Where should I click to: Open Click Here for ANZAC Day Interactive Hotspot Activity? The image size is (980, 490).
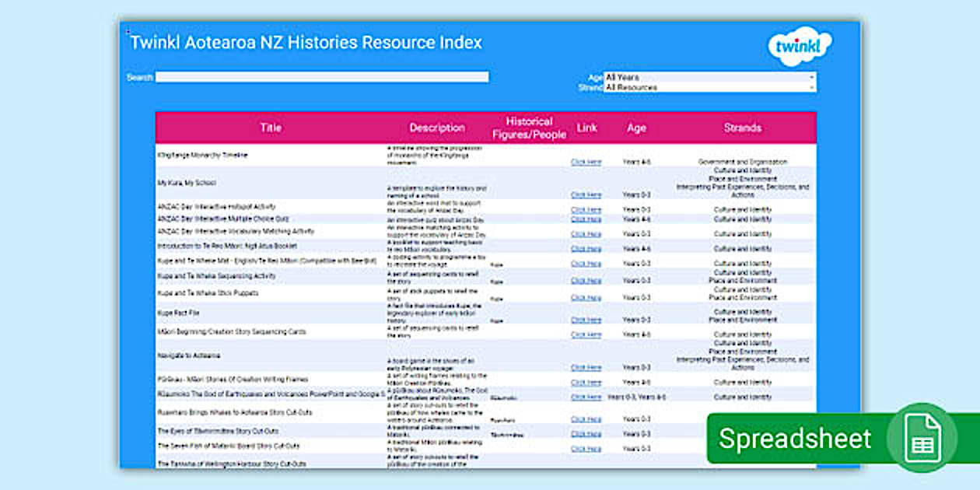coord(586,209)
